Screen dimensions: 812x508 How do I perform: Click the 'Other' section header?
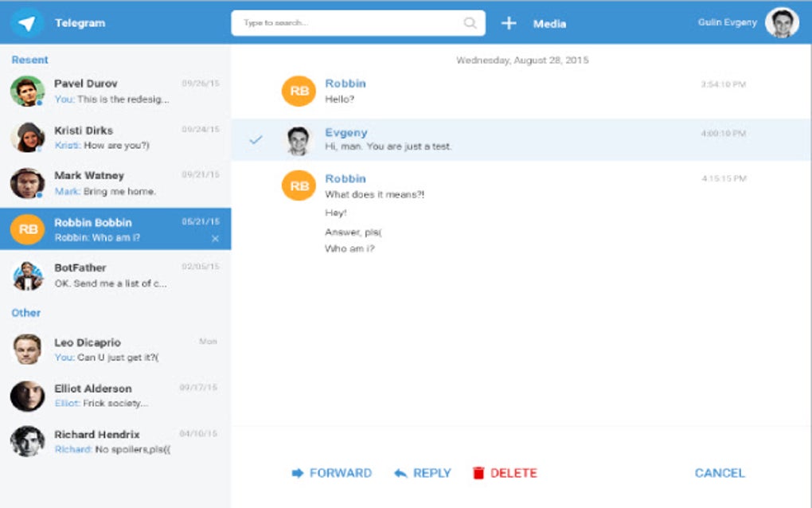(26, 313)
